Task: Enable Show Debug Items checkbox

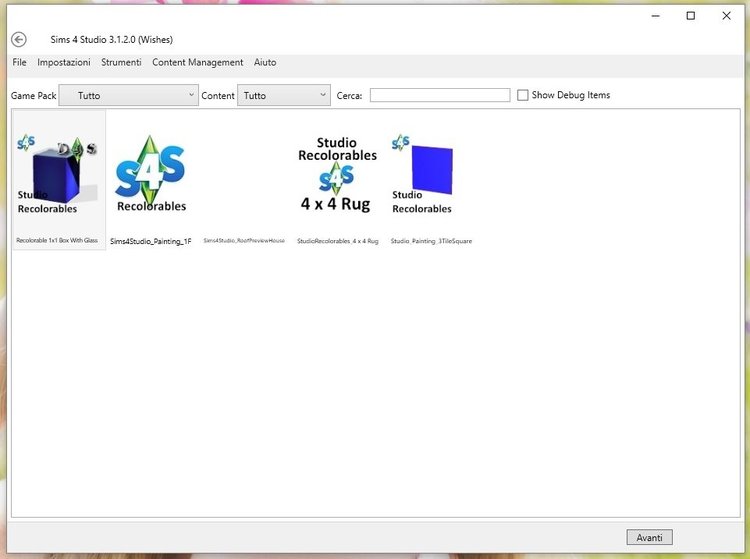Action: tap(523, 95)
